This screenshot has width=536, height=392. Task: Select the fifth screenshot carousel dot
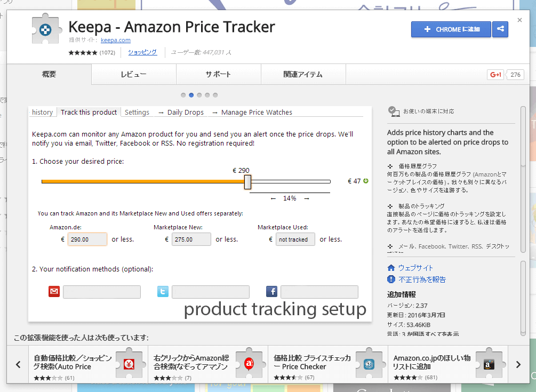215,95
